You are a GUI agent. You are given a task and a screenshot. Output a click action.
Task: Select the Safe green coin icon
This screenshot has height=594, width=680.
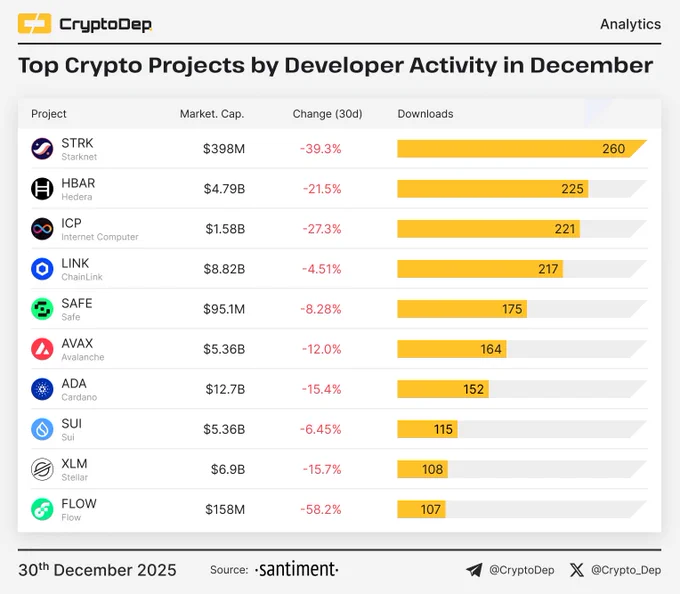pyautogui.click(x=42, y=309)
